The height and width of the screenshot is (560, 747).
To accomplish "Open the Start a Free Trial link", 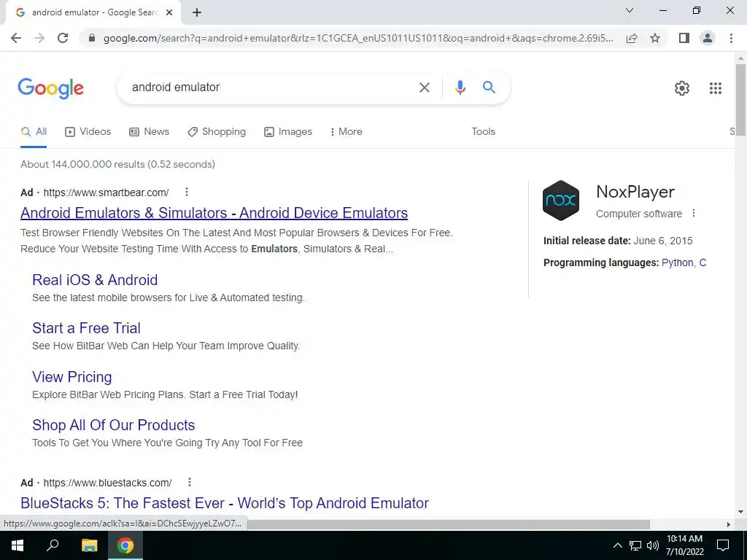I will pos(86,328).
